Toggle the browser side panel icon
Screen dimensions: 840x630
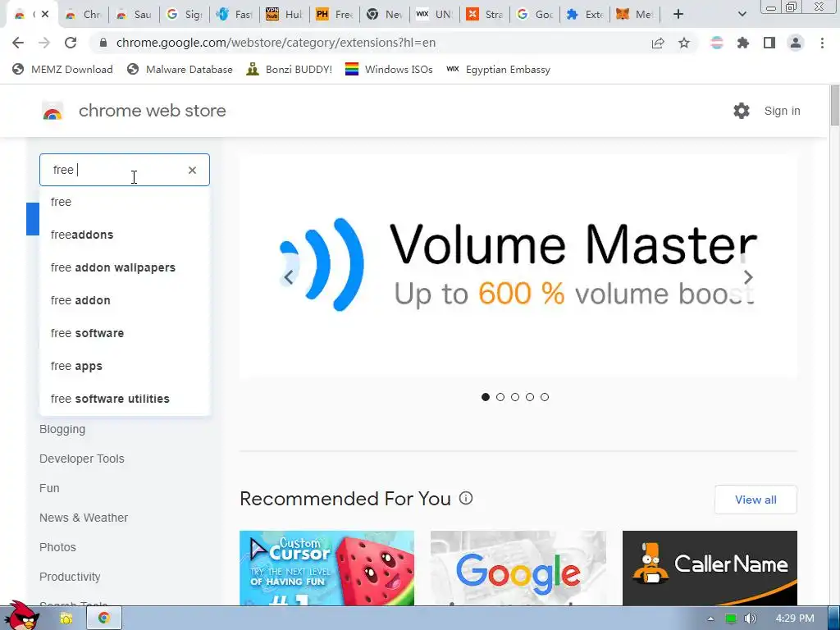click(x=769, y=43)
